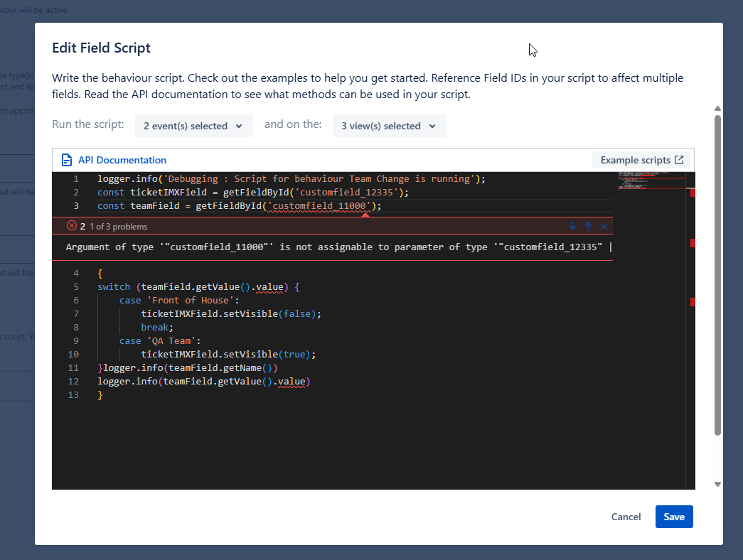This screenshot has width=743, height=560.
Task: Close the problems widget with the X icon
Action: 604,226
